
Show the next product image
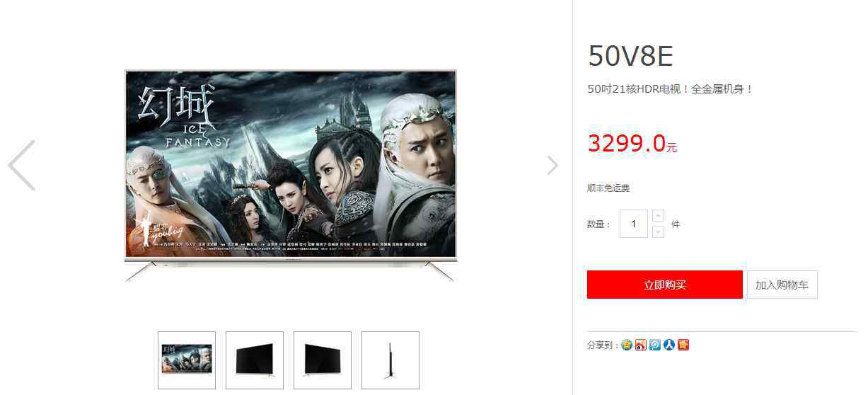552,165
